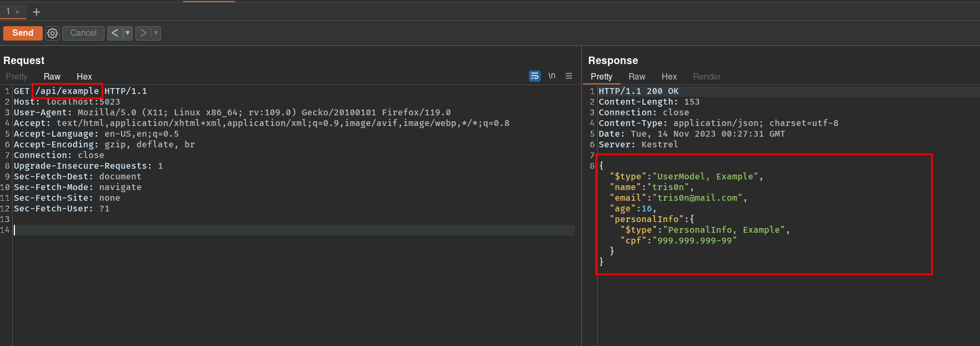Switch Response view to Raw
Screen dimensions: 980x346
click(637, 77)
